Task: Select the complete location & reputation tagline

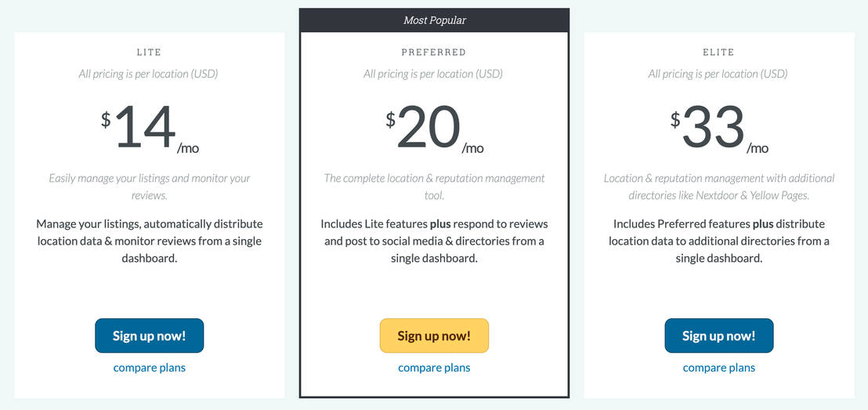Action: point(434,187)
